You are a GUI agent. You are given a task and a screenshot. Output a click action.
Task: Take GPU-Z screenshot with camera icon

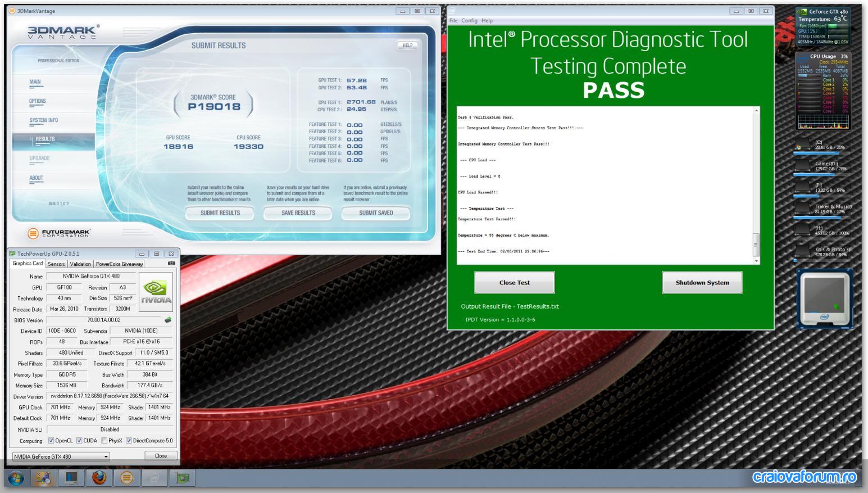tap(171, 263)
